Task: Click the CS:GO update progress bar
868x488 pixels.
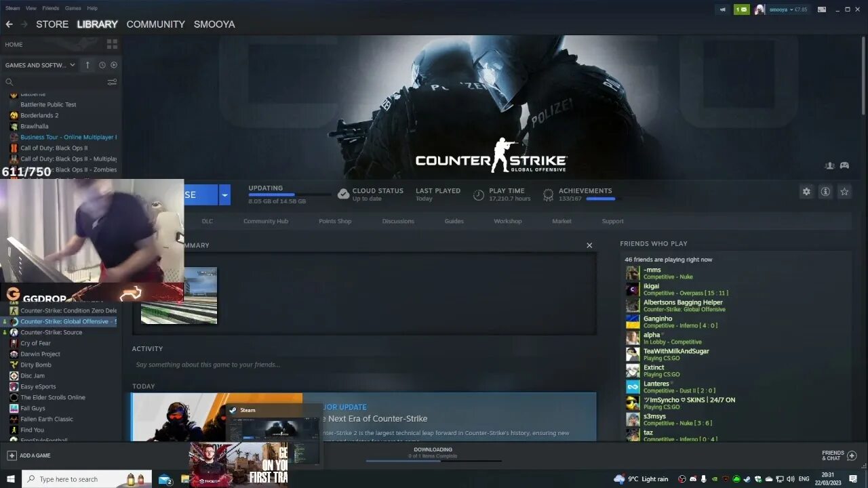Action: click(290, 195)
